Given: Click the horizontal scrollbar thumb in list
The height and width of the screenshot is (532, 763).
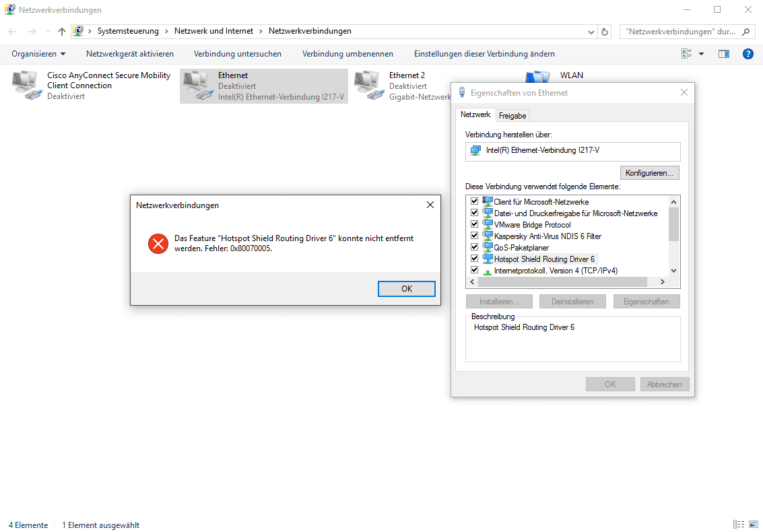Looking at the screenshot, I should (562, 281).
